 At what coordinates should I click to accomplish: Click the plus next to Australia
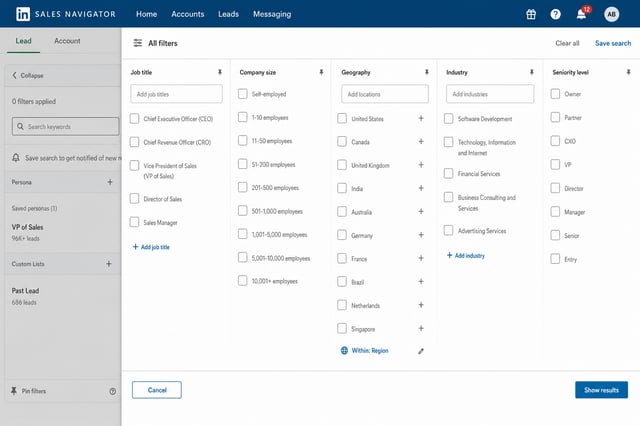[421, 211]
